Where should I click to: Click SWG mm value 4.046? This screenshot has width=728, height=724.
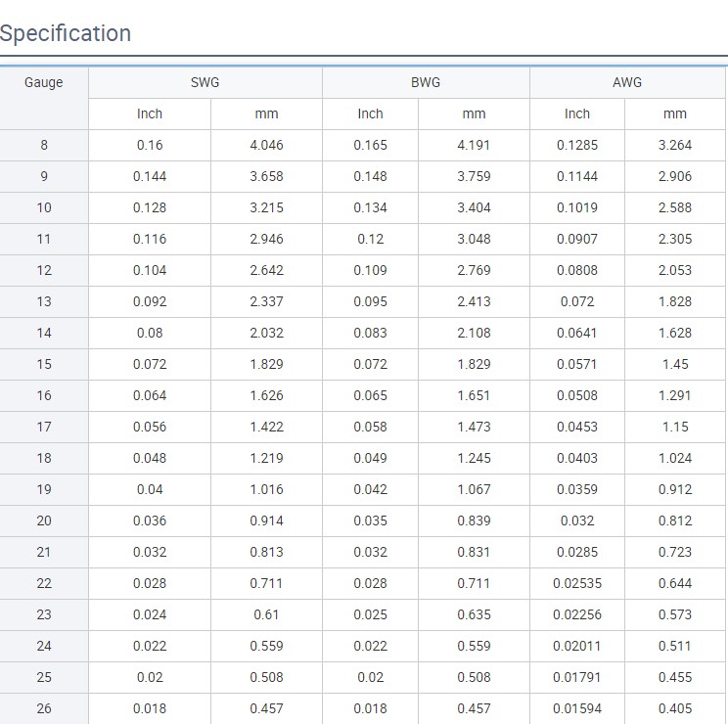(266, 145)
